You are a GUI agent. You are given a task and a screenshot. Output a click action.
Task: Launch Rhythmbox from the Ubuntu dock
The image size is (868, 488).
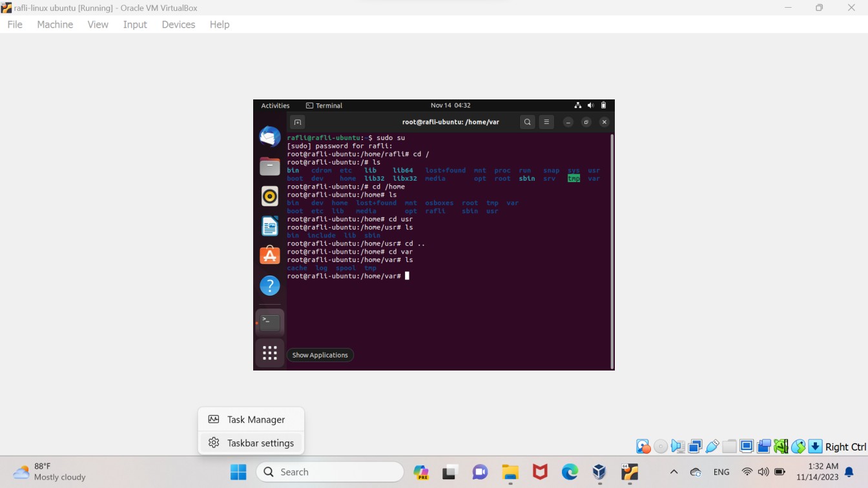270,196
